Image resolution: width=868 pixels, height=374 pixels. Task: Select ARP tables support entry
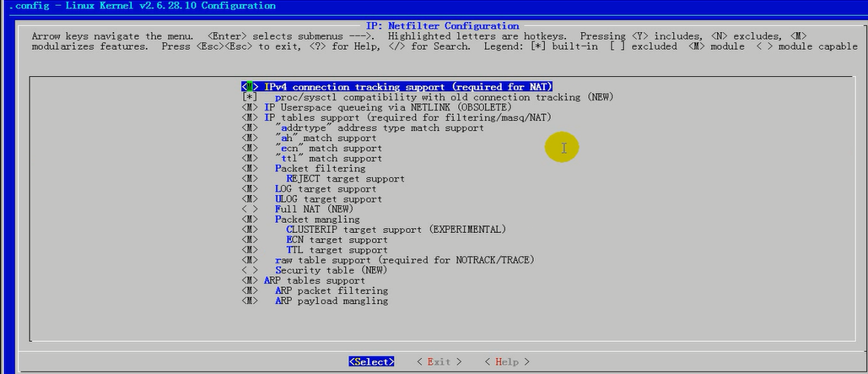click(x=315, y=280)
